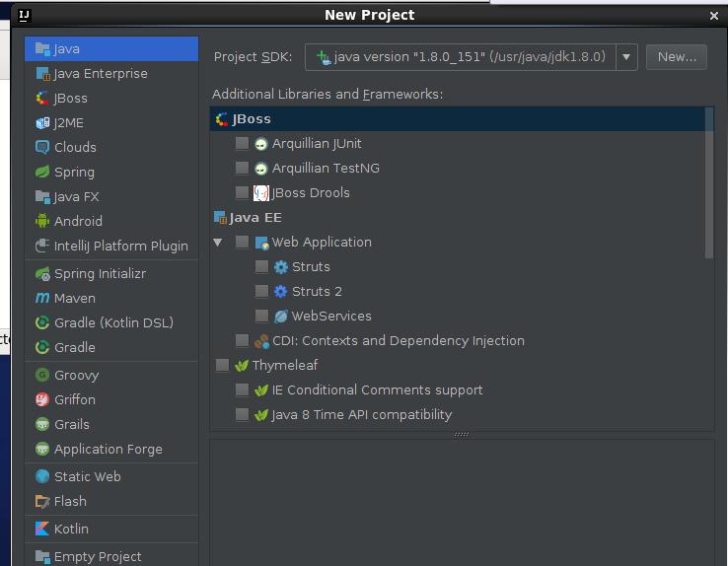Click the Thymeleaf label text

click(285, 366)
